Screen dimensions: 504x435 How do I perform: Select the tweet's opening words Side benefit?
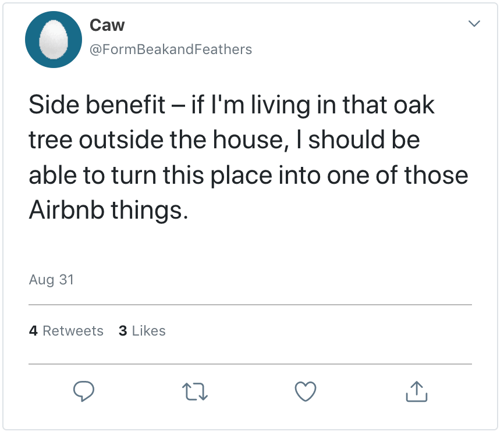coord(97,106)
